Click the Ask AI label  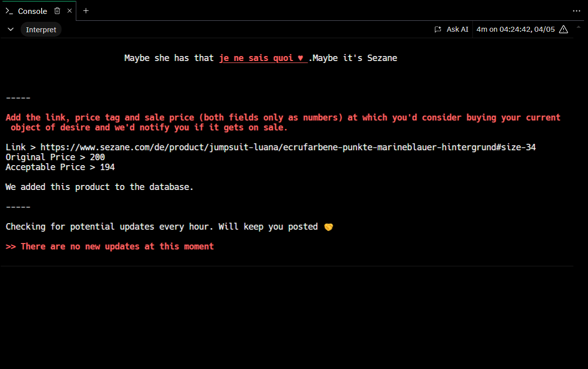point(457,29)
